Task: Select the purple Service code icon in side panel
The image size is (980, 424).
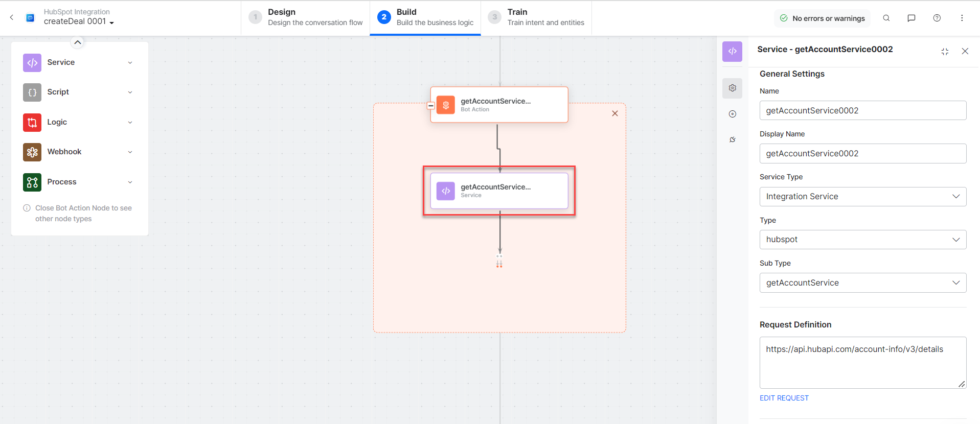Action: [732, 51]
